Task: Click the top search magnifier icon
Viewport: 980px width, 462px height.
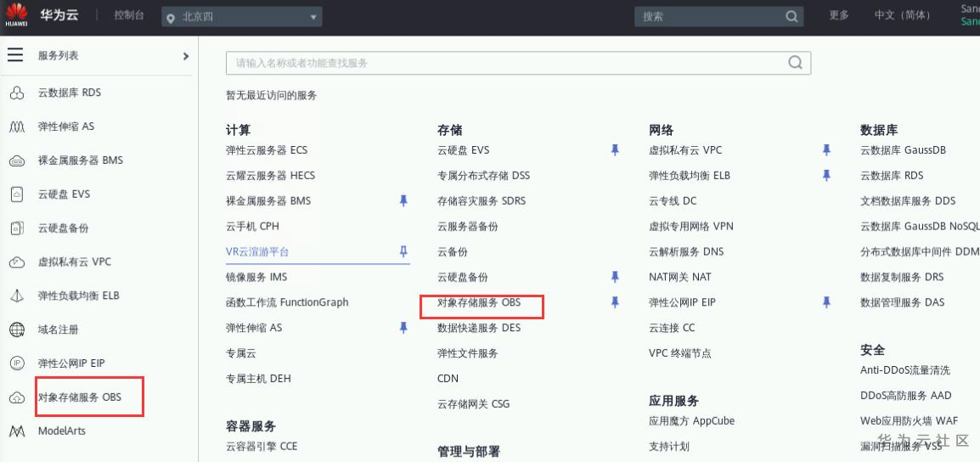Action: (x=791, y=16)
